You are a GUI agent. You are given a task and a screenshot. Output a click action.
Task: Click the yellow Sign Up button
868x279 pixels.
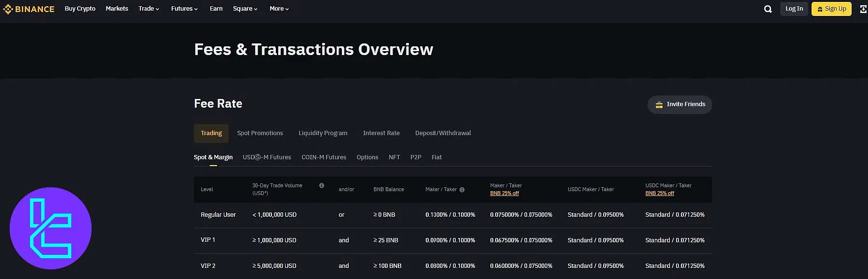(x=831, y=9)
